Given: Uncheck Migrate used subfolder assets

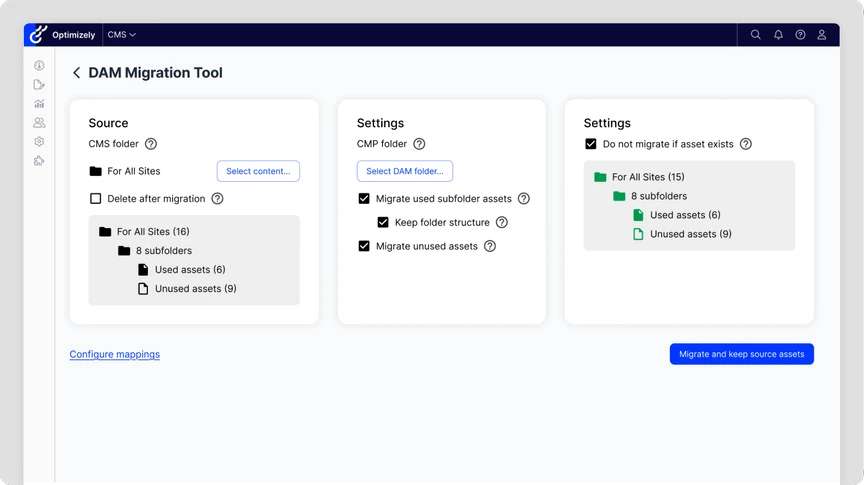Looking at the screenshot, I should tap(364, 198).
